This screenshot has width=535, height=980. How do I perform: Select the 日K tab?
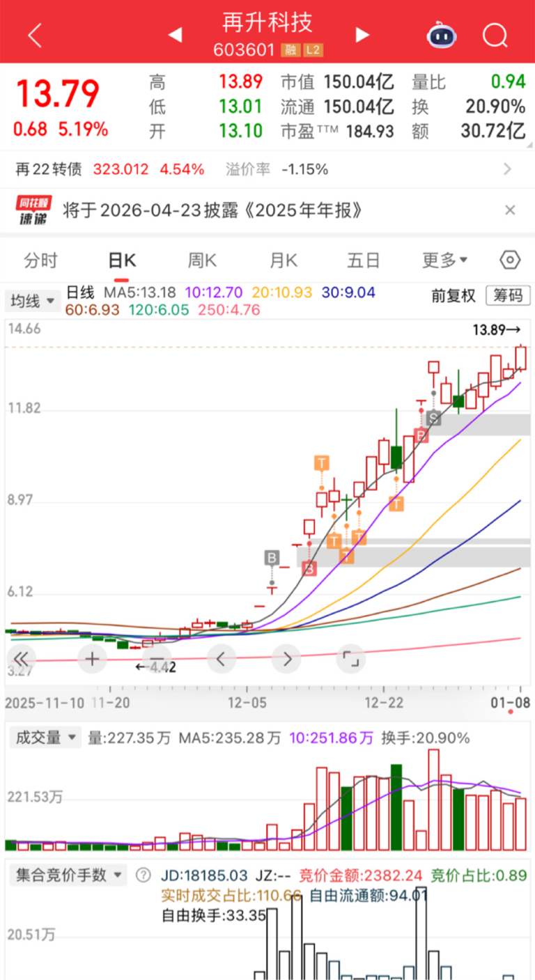click(122, 261)
